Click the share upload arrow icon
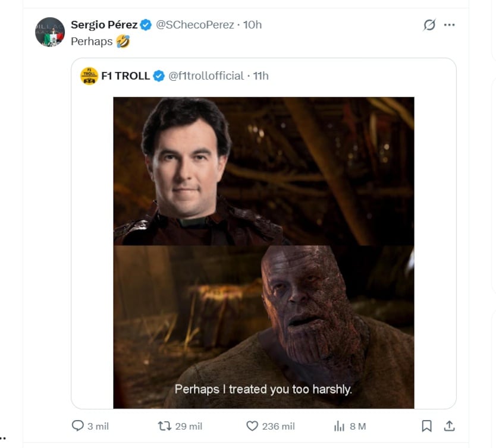 point(450,426)
